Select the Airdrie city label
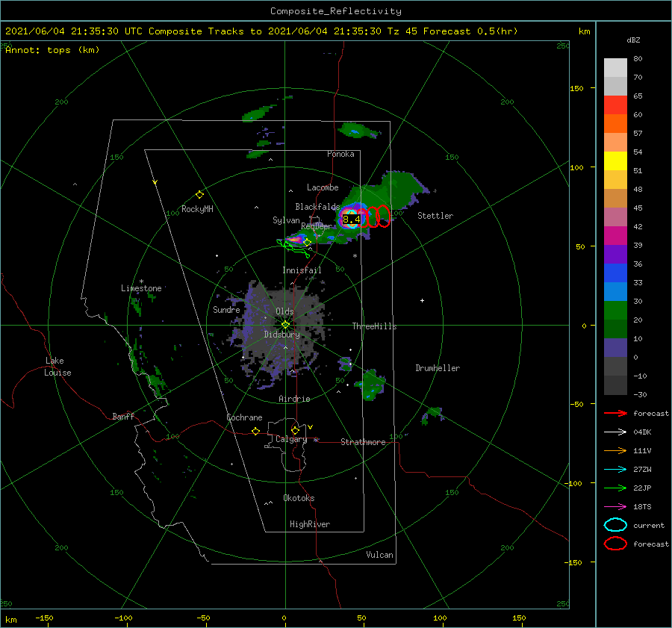Screen dimensions: 672x628 (x=294, y=399)
